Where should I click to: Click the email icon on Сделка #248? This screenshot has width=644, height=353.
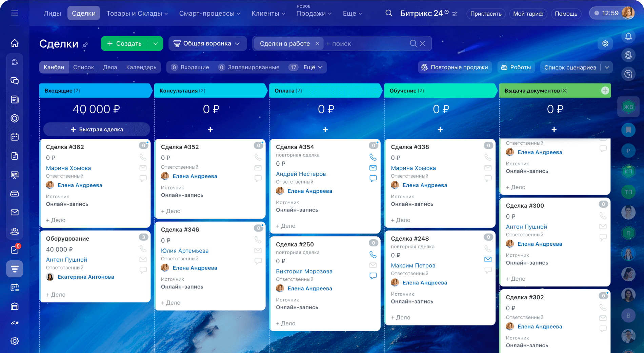point(488,259)
